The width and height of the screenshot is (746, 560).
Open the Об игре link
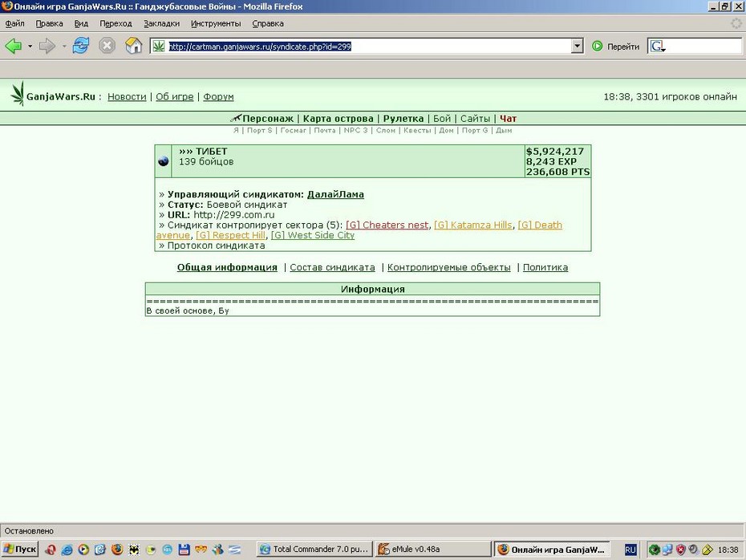pos(175,96)
